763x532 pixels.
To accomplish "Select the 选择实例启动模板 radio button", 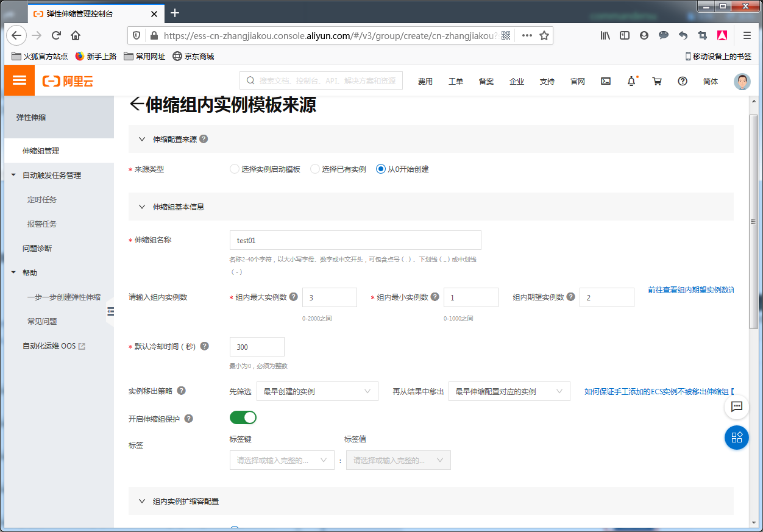I will pyautogui.click(x=235, y=169).
